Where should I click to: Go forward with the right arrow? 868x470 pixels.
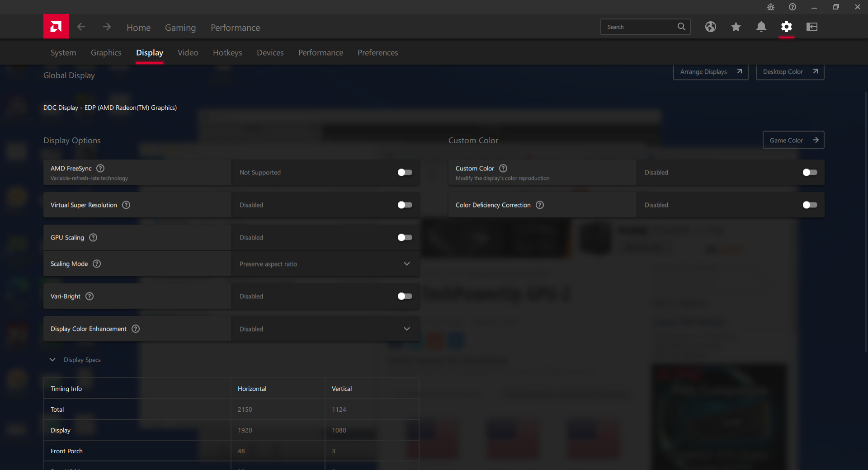coord(107,27)
